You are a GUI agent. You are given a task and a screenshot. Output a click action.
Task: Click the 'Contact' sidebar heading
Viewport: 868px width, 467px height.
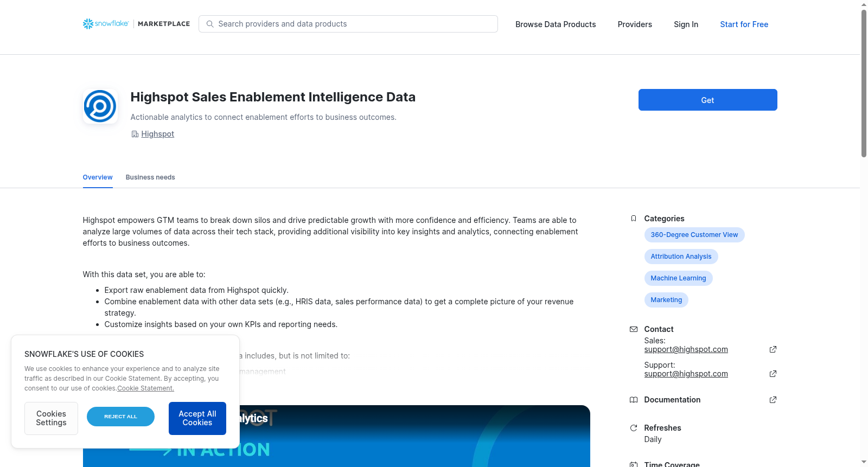click(x=659, y=329)
